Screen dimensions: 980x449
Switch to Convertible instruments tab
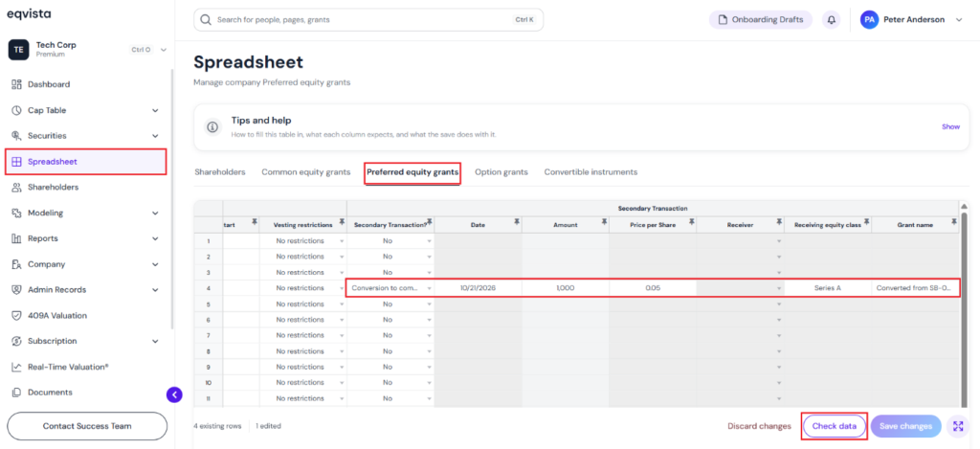coord(590,172)
